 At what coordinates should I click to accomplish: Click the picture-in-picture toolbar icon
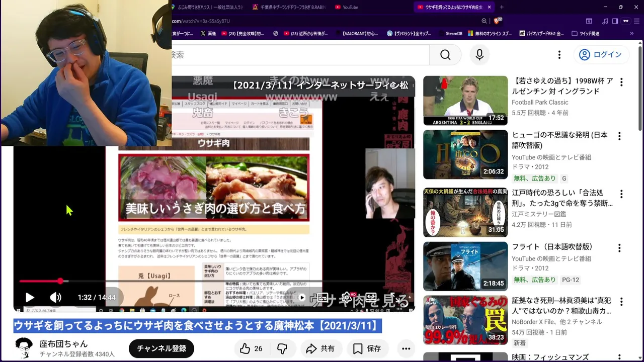[589, 21]
